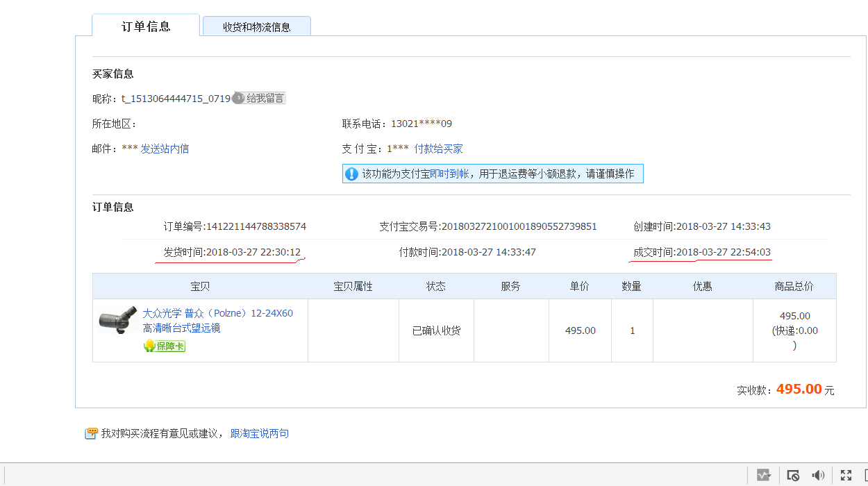Click the 保障卡 guarantee card badge

165,346
